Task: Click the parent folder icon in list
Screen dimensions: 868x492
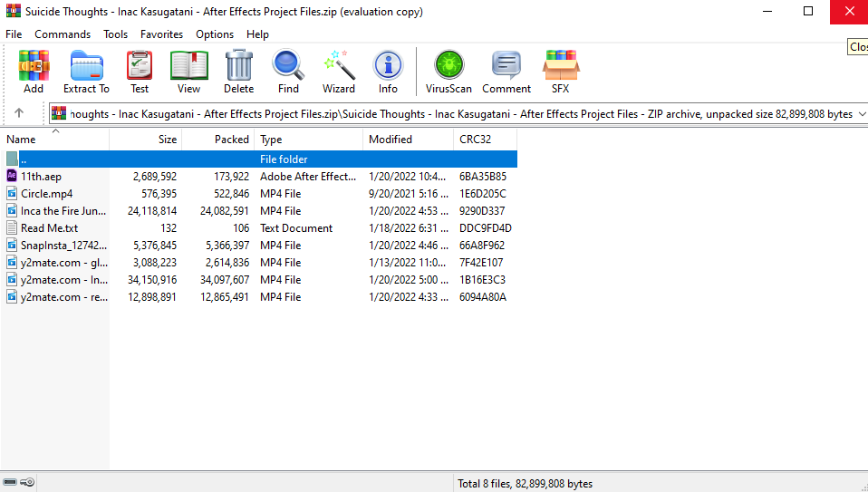Action: pos(12,159)
